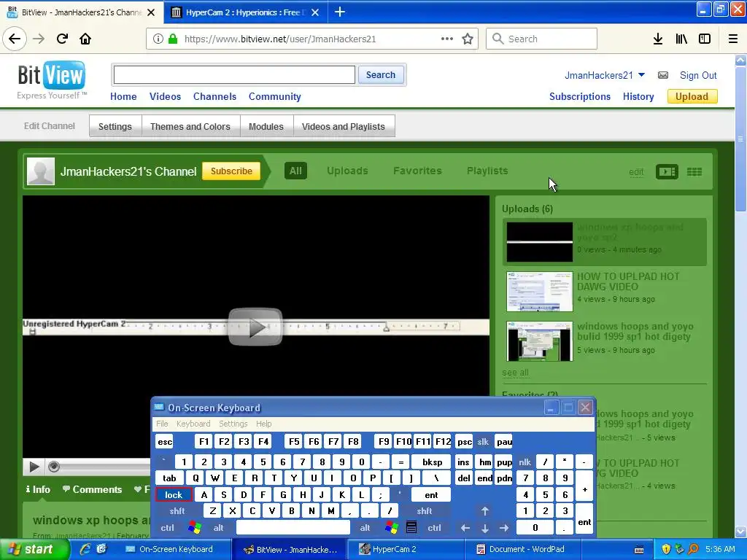Open the Modules edit panel
747x560 pixels.
pos(266,126)
